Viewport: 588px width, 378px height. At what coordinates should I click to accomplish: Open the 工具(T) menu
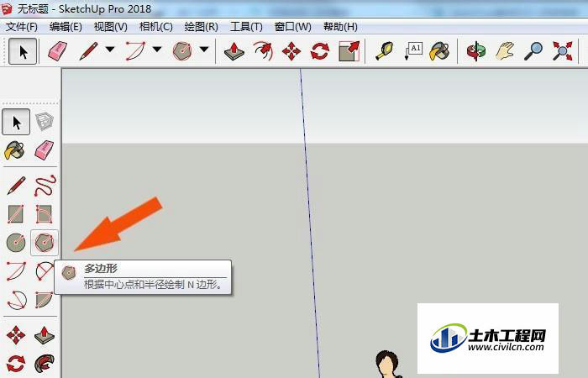(x=246, y=27)
